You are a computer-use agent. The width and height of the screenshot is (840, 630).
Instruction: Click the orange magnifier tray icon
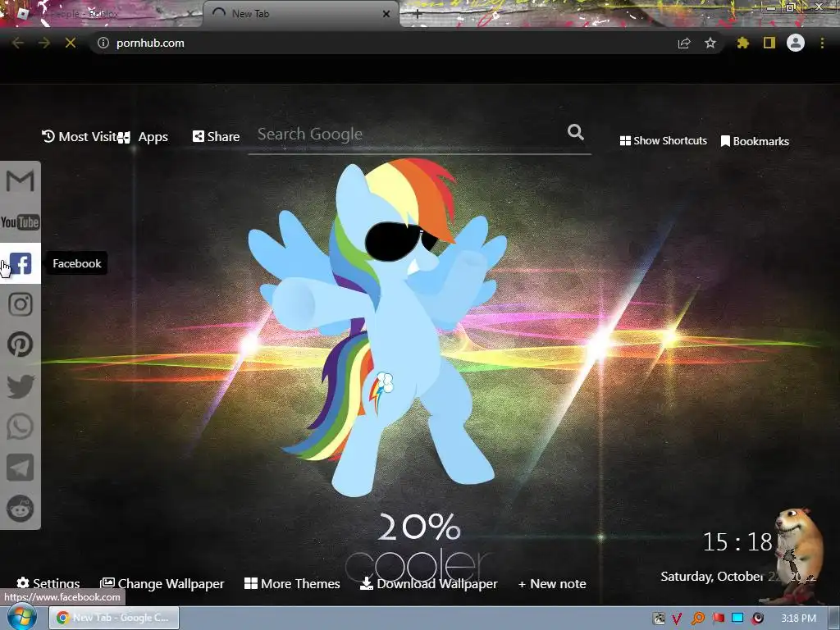[x=698, y=619]
